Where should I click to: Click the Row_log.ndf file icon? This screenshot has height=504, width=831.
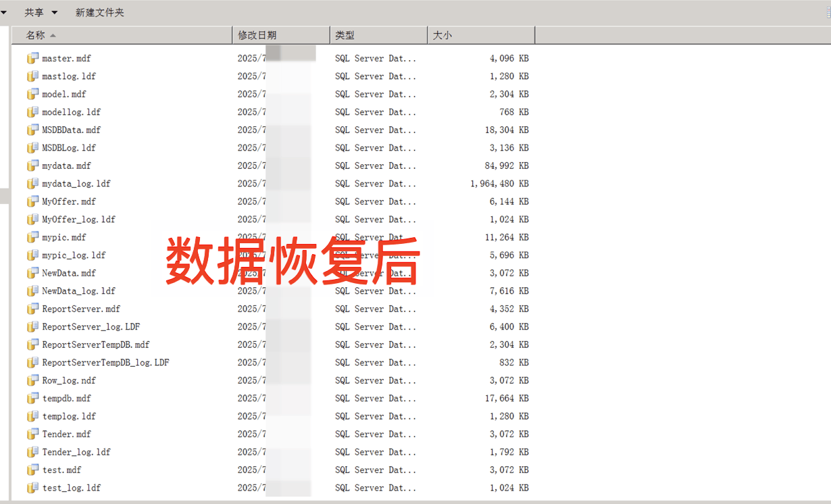pyautogui.click(x=32, y=380)
